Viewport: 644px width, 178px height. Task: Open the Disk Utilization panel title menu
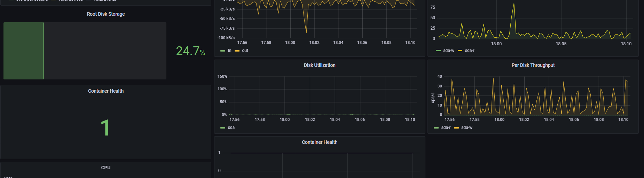pos(320,65)
